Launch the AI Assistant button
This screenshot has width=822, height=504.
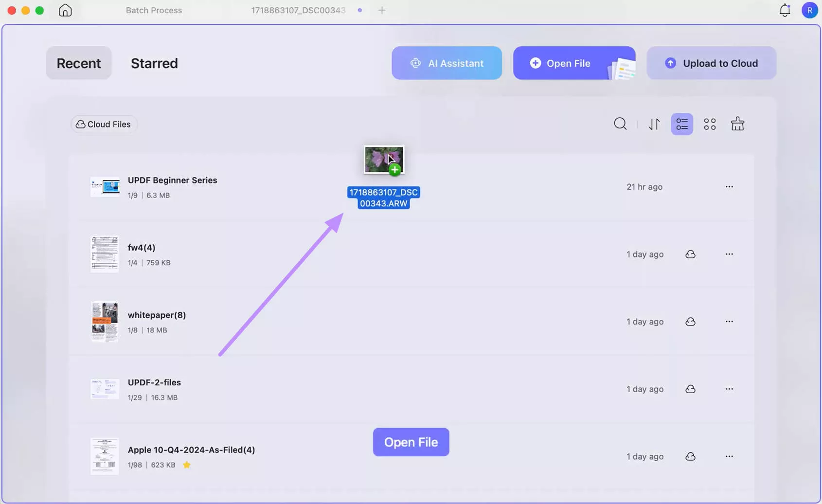pyautogui.click(x=447, y=63)
